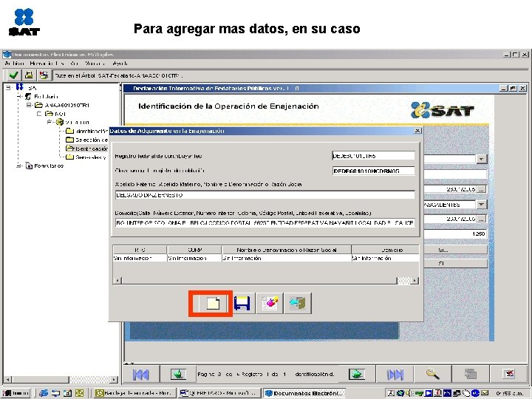
Task: Open the Ver menu
Action: click(75, 64)
